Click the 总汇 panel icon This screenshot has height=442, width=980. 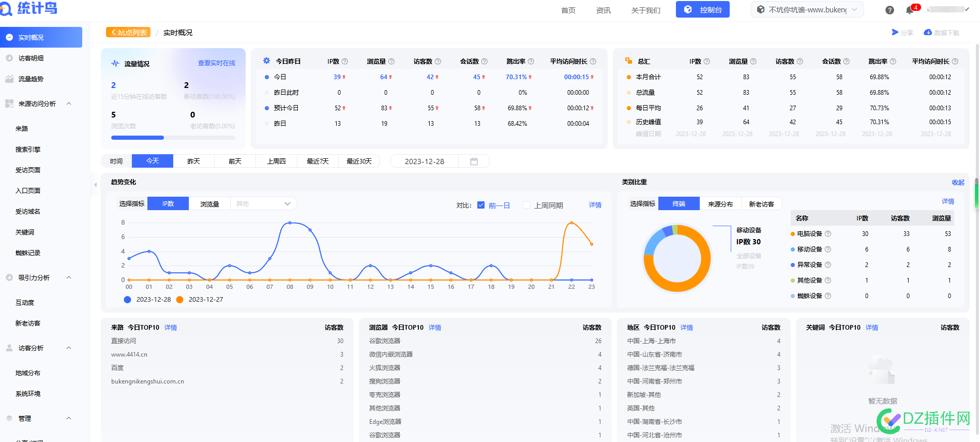[628, 61]
